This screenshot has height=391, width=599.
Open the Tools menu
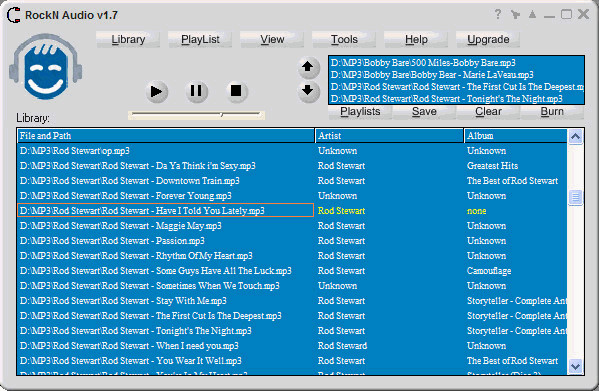(x=344, y=39)
